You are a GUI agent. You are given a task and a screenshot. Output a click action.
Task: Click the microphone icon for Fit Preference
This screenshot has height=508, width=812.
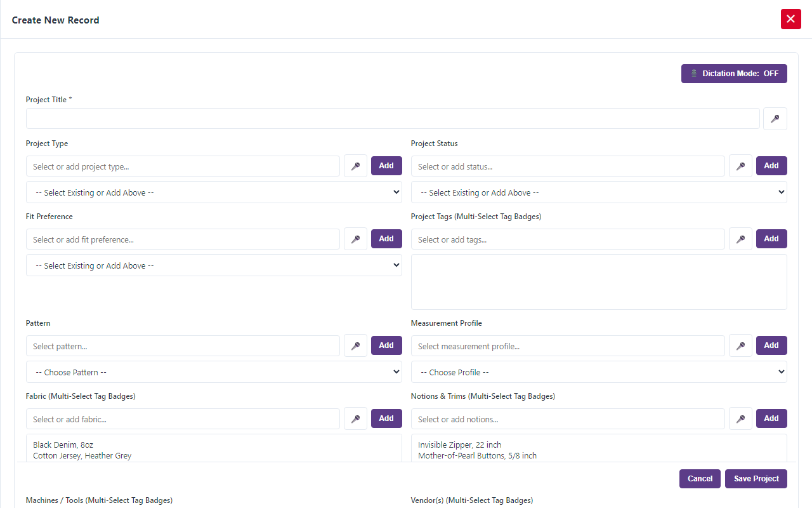(x=355, y=239)
